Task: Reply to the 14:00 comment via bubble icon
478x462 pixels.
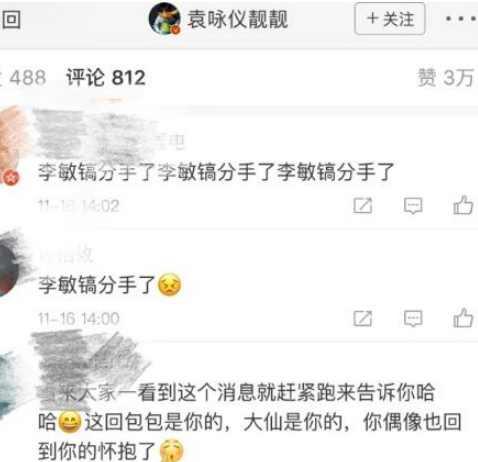Action: 413,319
